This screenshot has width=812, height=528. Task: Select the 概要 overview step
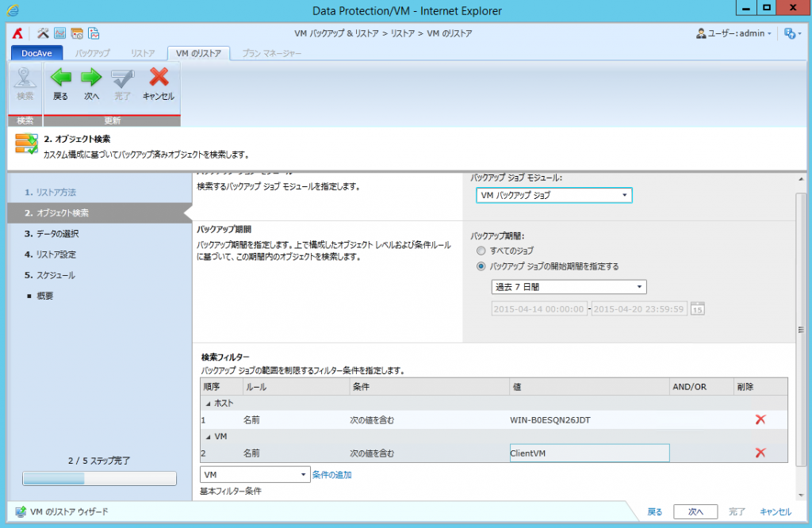click(44, 296)
